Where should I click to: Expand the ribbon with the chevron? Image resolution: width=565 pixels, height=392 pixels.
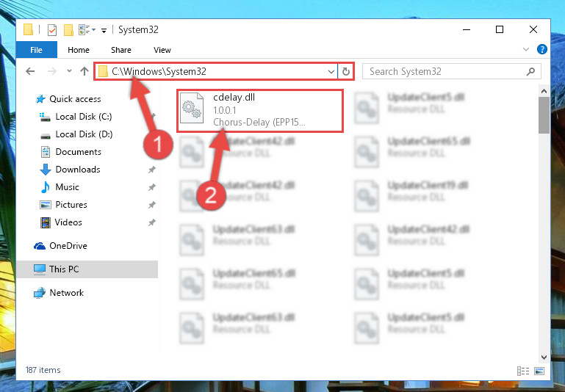point(526,49)
